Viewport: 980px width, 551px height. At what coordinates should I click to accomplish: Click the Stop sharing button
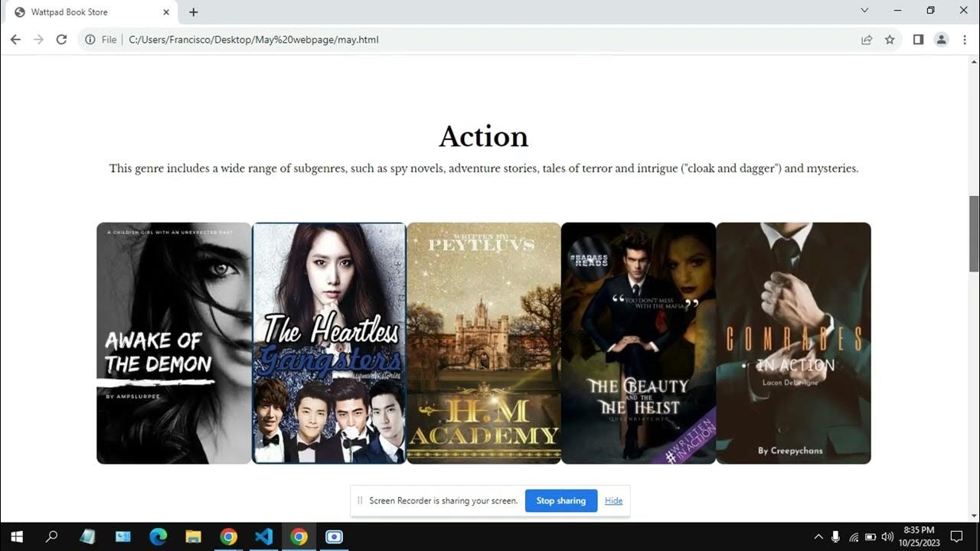point(561,500)
